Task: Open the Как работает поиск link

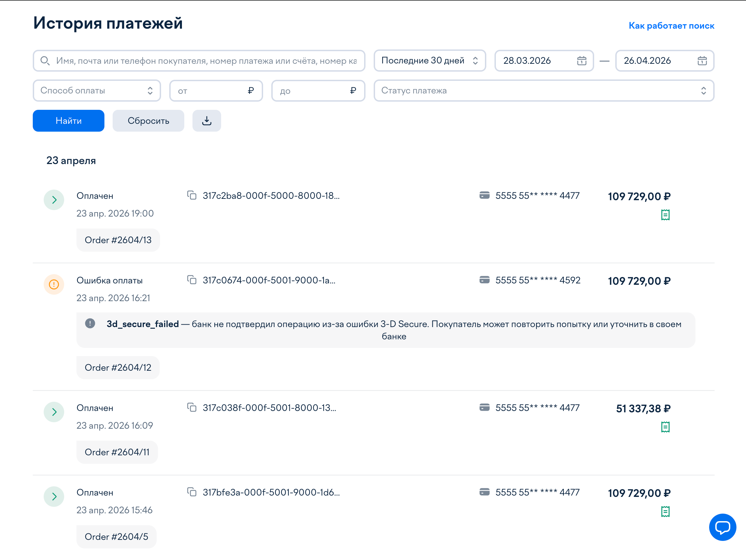Action: tap(671, 26)
